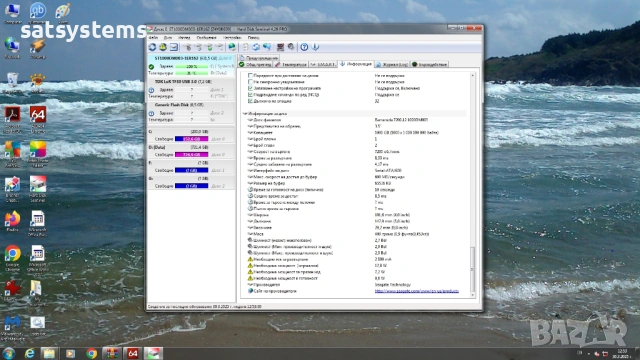
Task: Click the 'Seagate Technology' manufacturer value
Action: (393, 284)
